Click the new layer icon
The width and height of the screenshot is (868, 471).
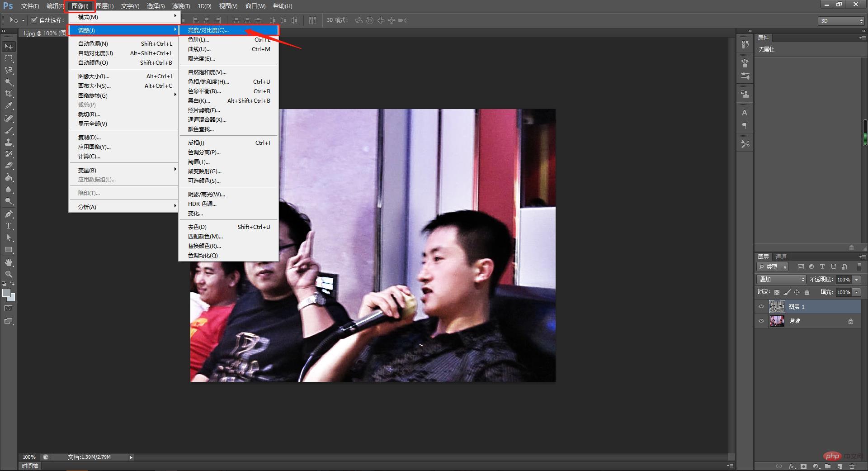840,466
